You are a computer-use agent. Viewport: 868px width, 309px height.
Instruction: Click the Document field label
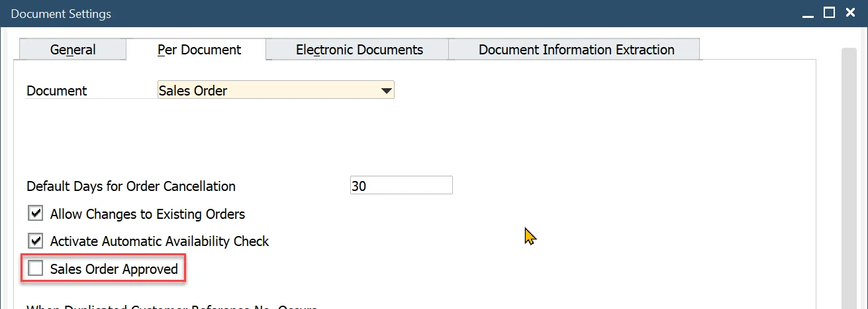point(57,91)
